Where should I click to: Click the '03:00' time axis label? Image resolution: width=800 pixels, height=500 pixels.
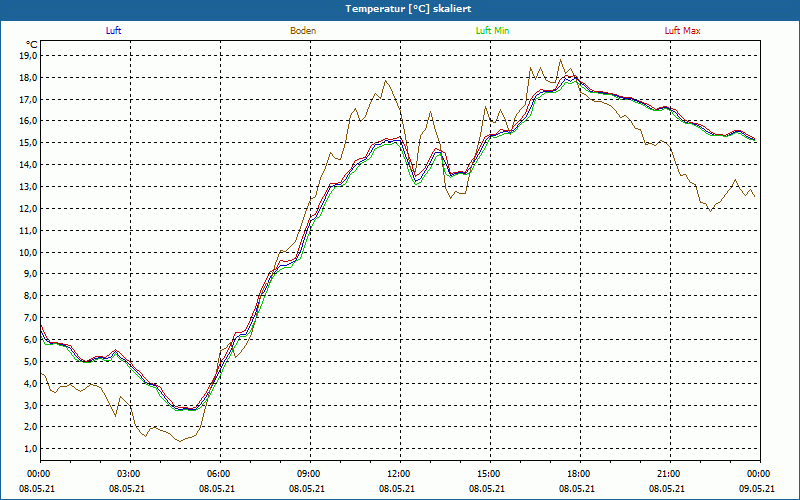pyautogui.click(x=127, y=474)
